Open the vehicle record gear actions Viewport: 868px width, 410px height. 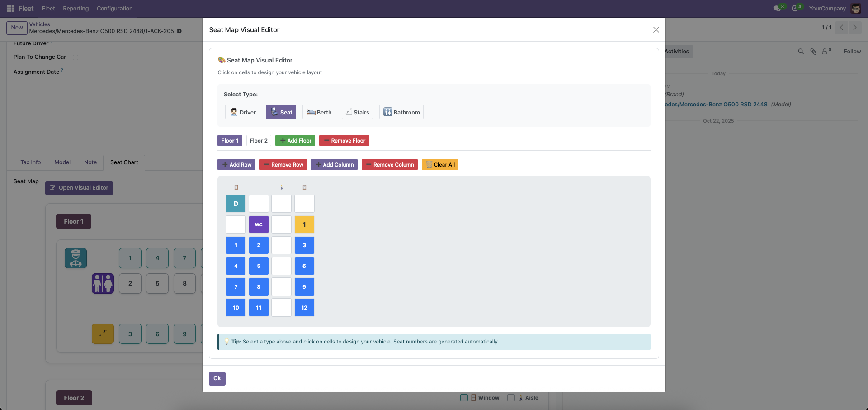tap(179, 31)
